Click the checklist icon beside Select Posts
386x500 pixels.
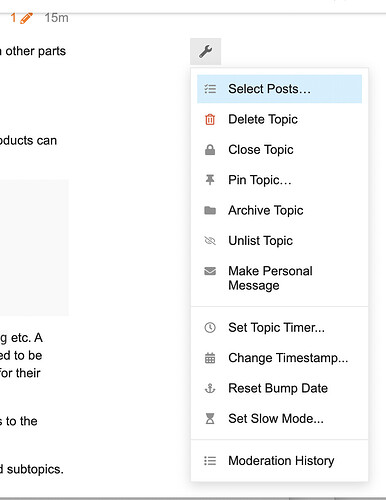tap(210, 89)
